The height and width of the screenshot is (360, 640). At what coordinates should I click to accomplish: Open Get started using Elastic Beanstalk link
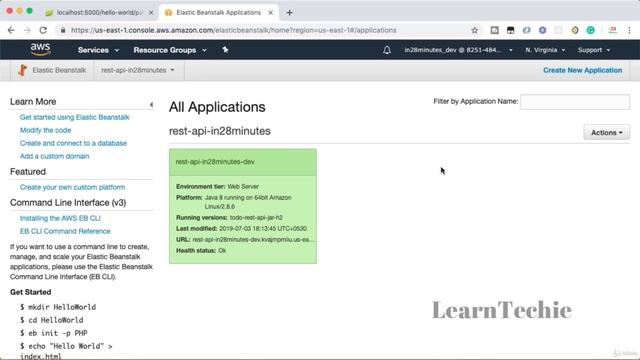pyautogui.click(x=75, y=117)
